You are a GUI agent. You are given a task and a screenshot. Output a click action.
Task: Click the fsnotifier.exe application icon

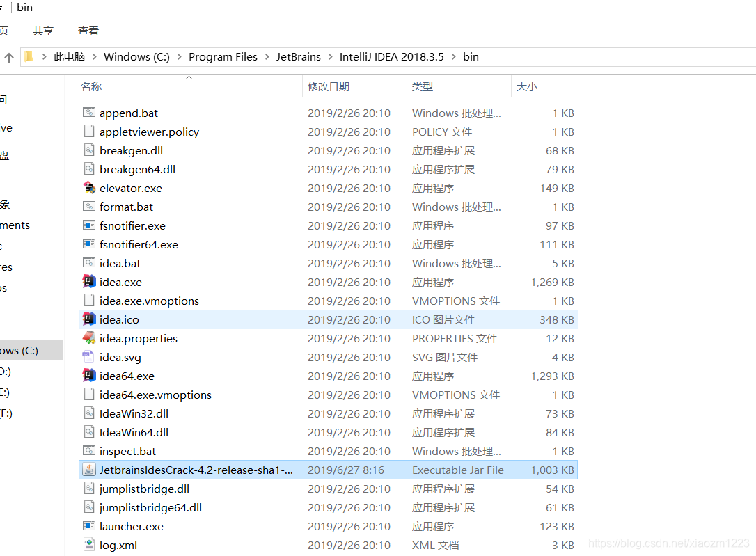(x=88, y=225)
